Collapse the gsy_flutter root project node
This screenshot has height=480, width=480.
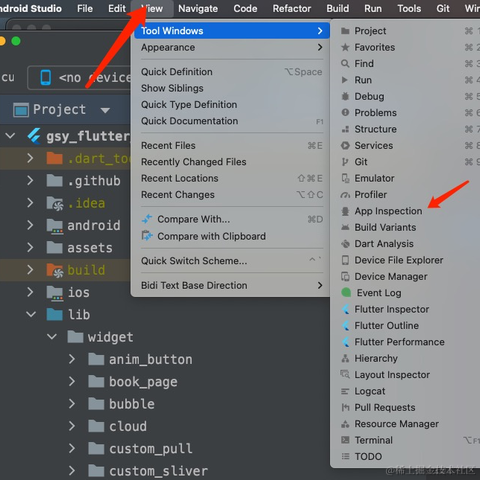point(10,136)
